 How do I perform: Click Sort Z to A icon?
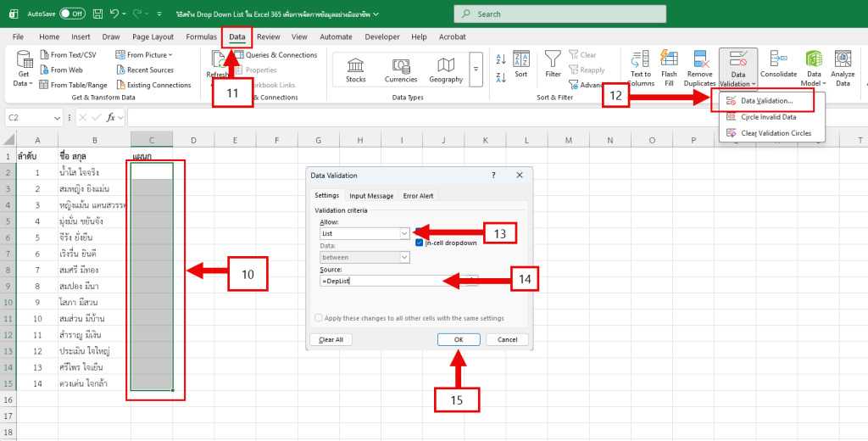click(502, 77)
